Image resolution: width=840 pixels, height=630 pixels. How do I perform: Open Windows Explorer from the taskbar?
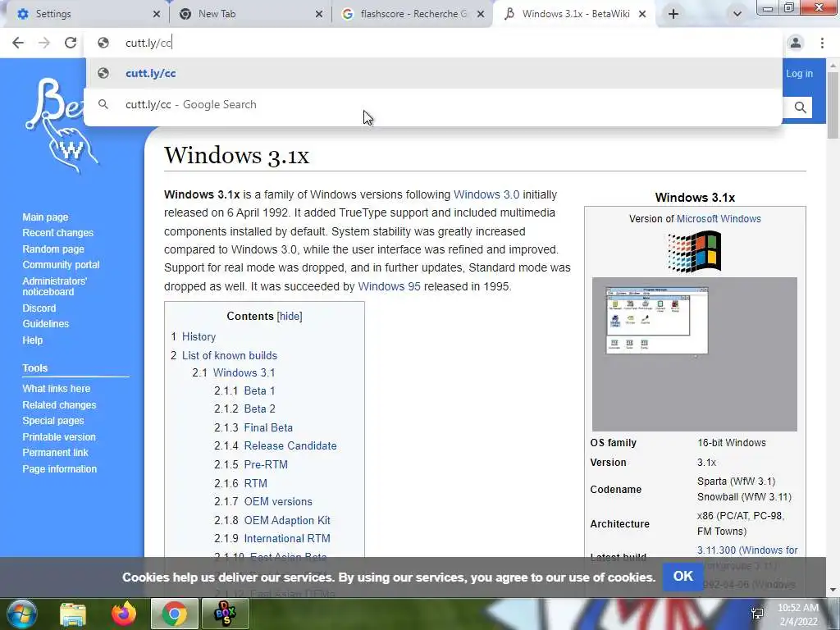(x=73, y=614)
